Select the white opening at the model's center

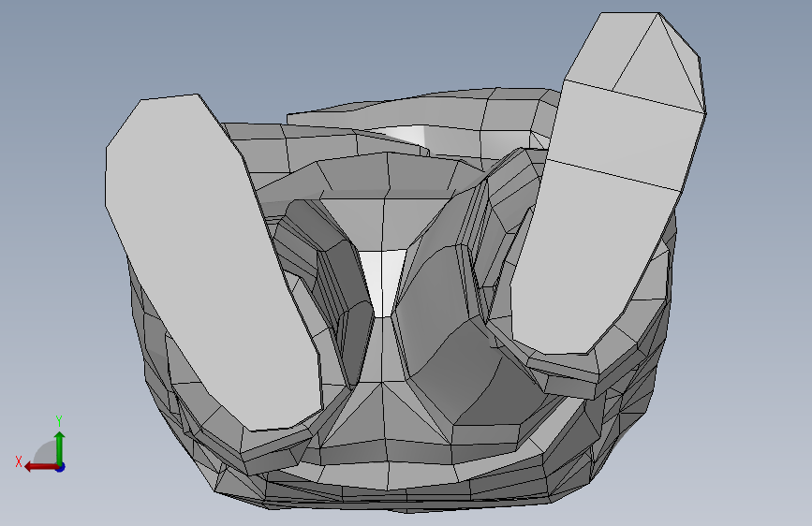click(x=383, y=282)
